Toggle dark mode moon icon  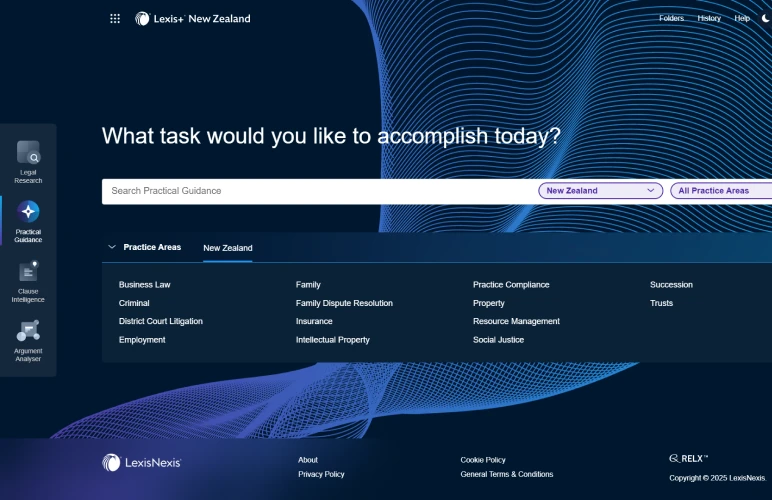pyautogui.click(x=766, y=18)
